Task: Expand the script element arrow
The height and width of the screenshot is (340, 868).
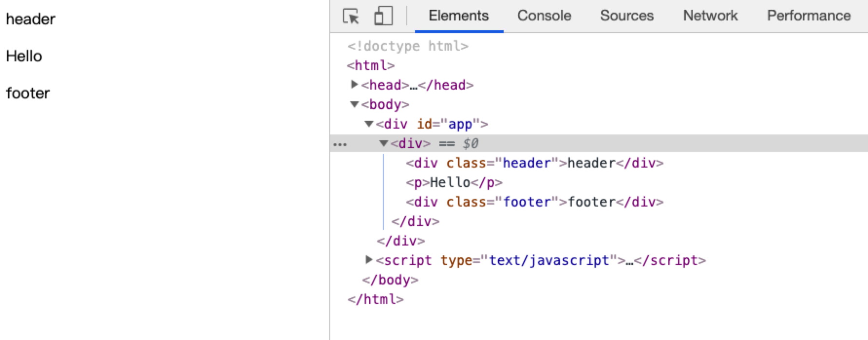Action: [x=369, y=260]
